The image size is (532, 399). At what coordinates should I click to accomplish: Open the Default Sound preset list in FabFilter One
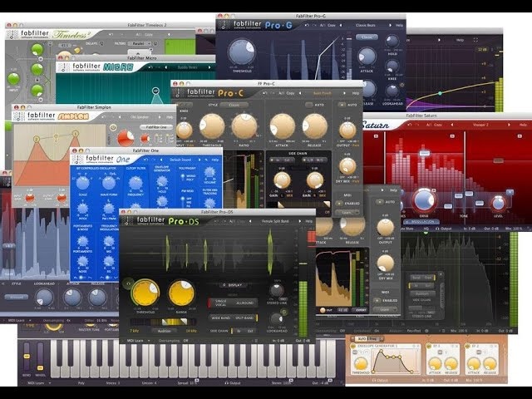pos(180,160)
